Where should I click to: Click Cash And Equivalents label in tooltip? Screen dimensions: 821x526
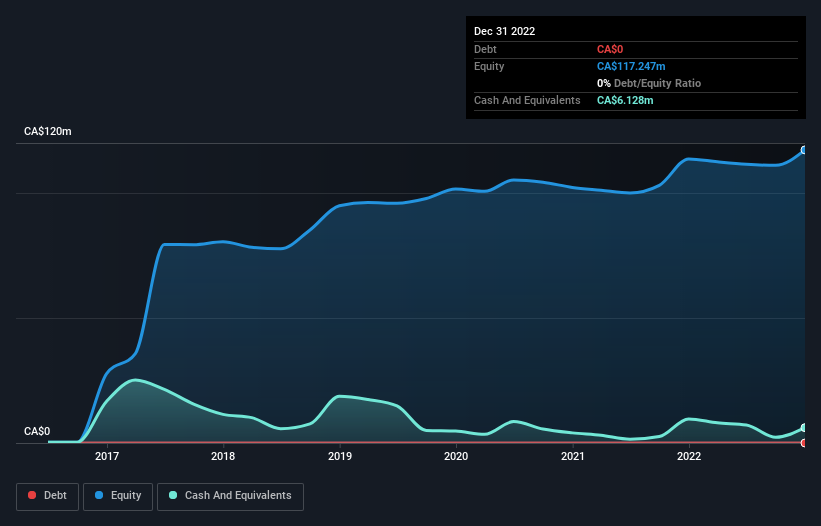(x=527, y=100)
